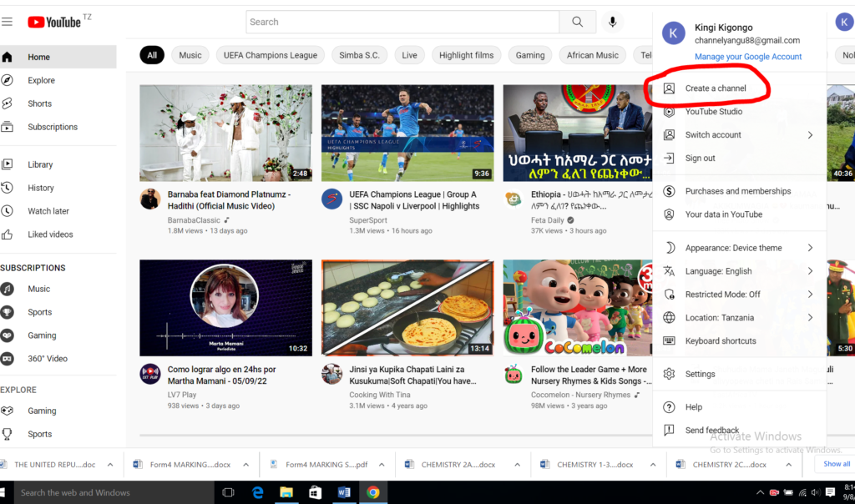The image size is (855, 504).
Task: Start voice search with microphone
Action: (612, 22)
